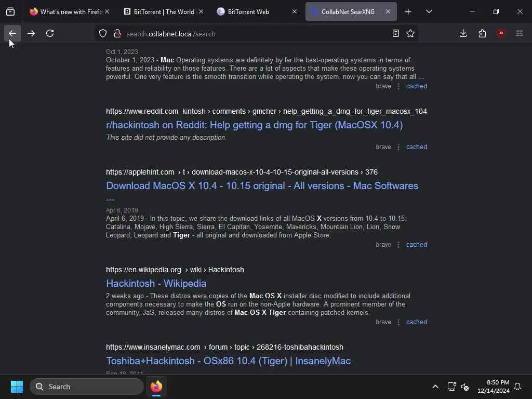The width and height of the screenshot is (532, 399).
Task: Open the Windows Start menu
Action: coord(17,387)
